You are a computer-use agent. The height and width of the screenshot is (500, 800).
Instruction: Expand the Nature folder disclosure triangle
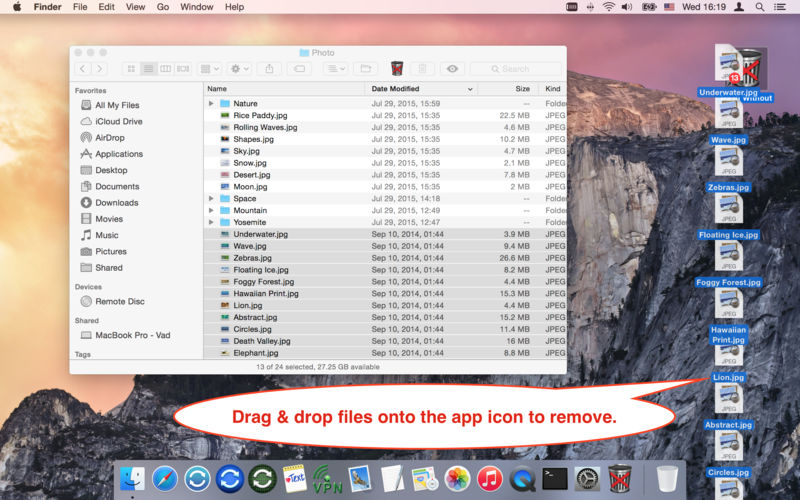point(211,104)
